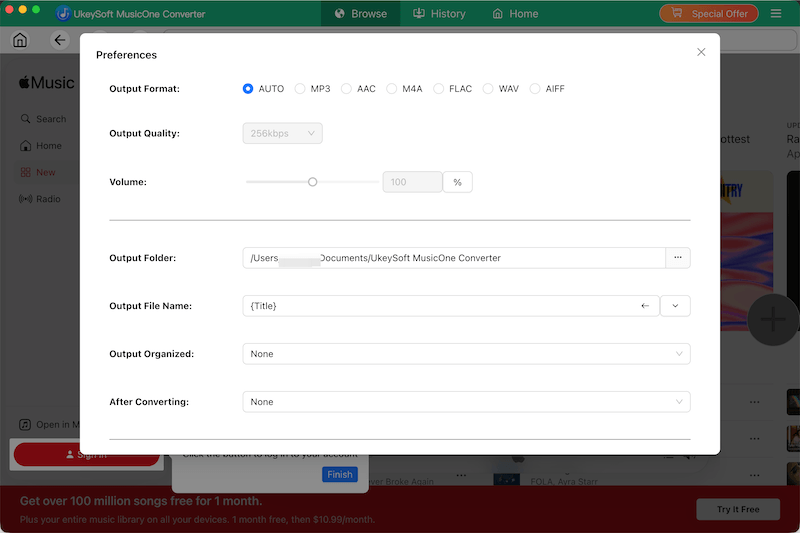The image size is (800, 533).
Task: Open Radio in the Apple Music sidebar
Action: [40, 199]
